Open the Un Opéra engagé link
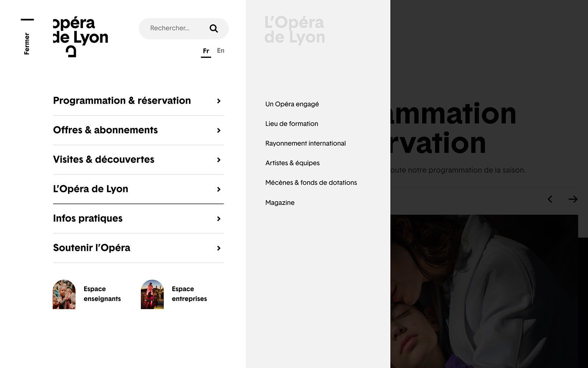The width and height of the screenshot is (588, 368). (x=292, y=104)
